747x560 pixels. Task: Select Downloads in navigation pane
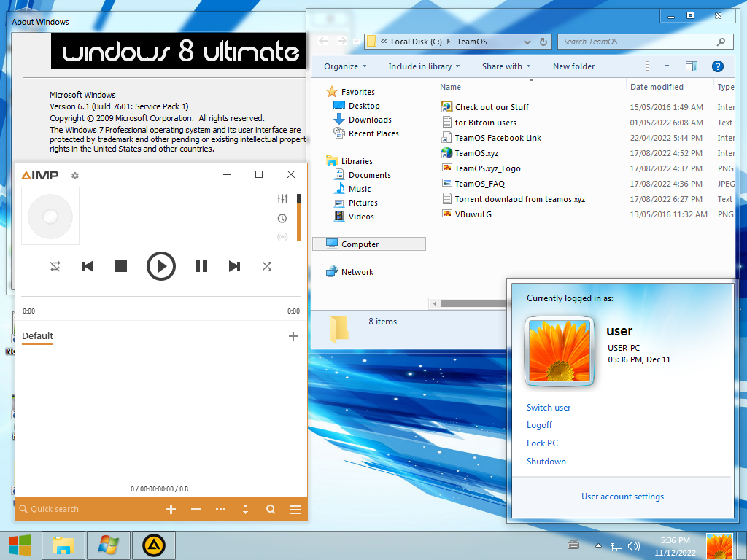tap(370, 120)
